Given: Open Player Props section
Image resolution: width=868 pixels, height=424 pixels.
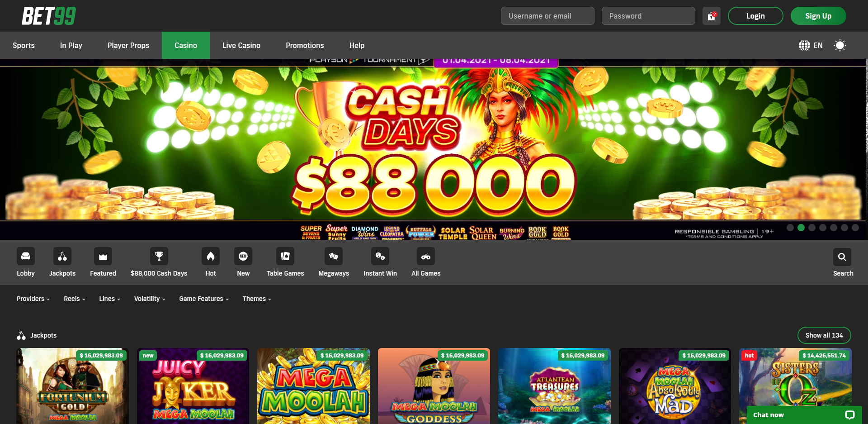Looking at the screenshot, I should tap(128, 45).
